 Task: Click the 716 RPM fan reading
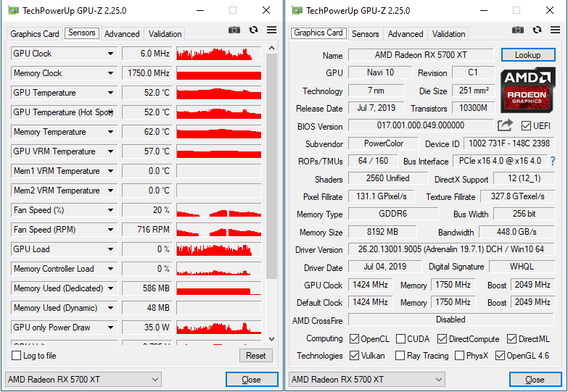click(x=147, y=230)
